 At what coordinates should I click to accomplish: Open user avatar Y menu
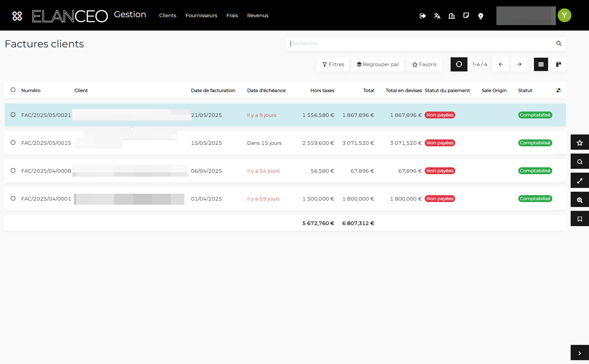click(x=564, y=15)
